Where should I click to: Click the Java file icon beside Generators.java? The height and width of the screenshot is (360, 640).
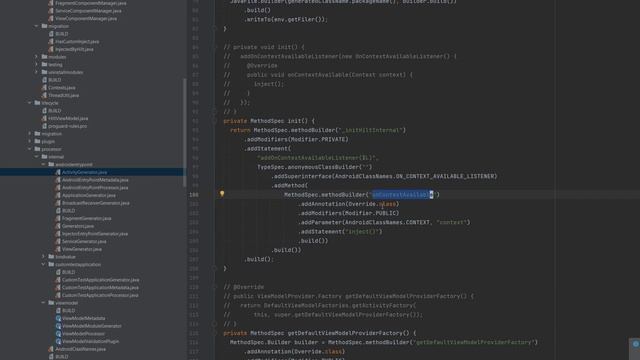point(58,226)
